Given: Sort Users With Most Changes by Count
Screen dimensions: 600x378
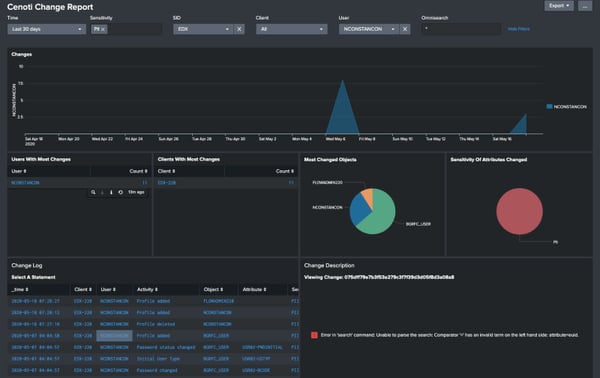Looking at the screenshot, I should (138, 171).
